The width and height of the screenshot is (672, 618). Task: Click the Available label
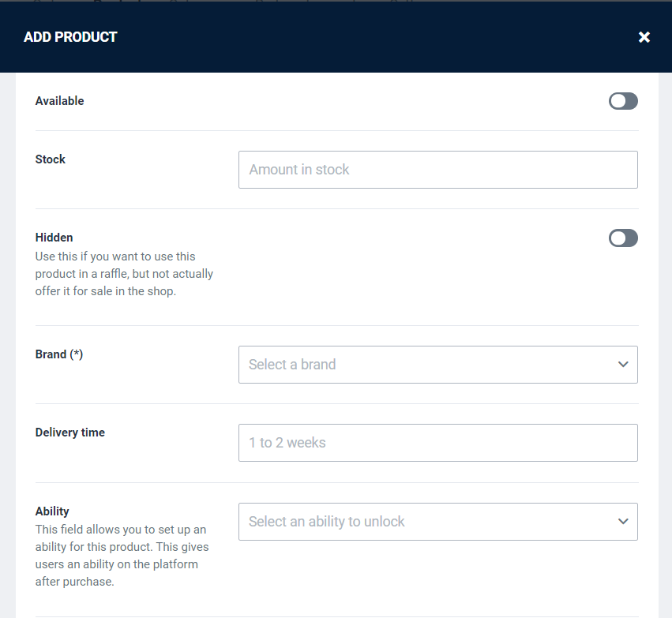tap(59, 101)
